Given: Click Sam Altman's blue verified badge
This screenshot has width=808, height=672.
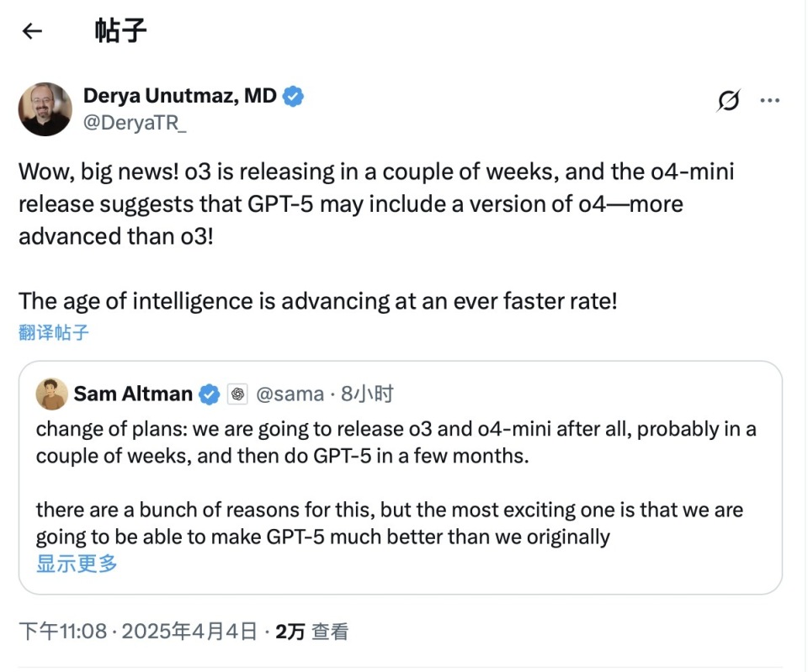Looking at the screenshot, I should coord(210,394).
